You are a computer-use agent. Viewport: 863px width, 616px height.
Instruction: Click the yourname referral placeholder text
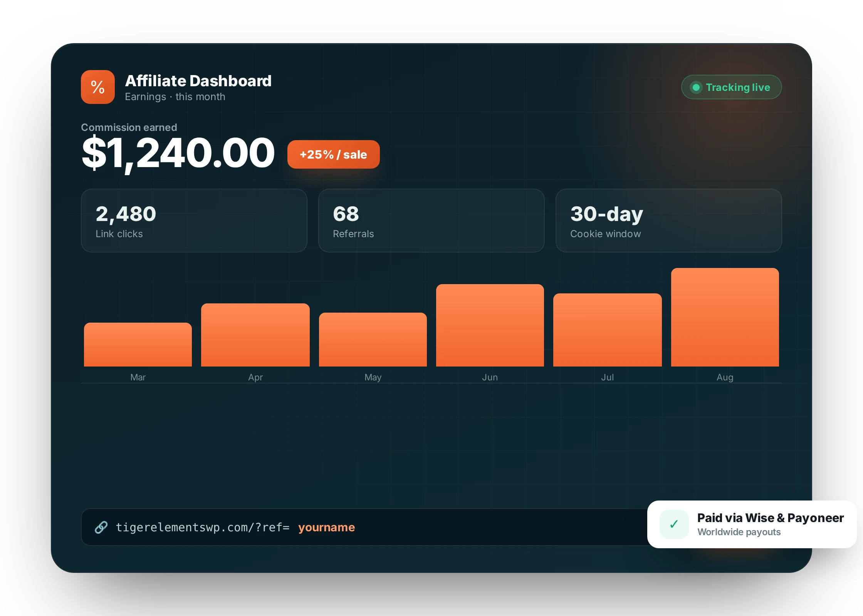click(x=326, y=527)
